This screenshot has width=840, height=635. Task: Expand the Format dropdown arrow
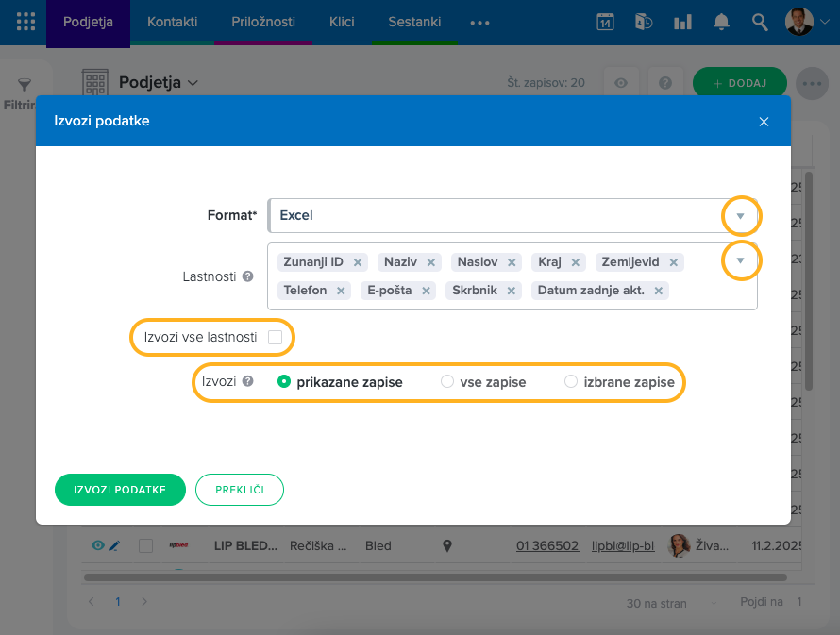[741, 216]
